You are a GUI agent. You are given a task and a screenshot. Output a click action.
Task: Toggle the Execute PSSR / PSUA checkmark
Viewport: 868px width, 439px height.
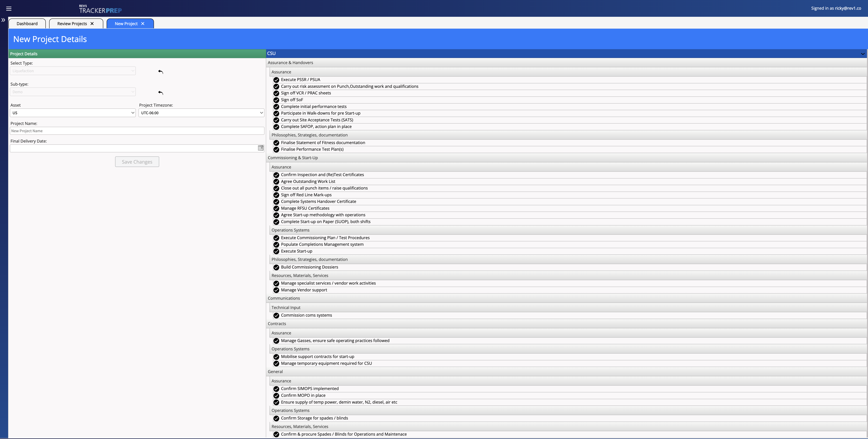[x=276, y=80]
